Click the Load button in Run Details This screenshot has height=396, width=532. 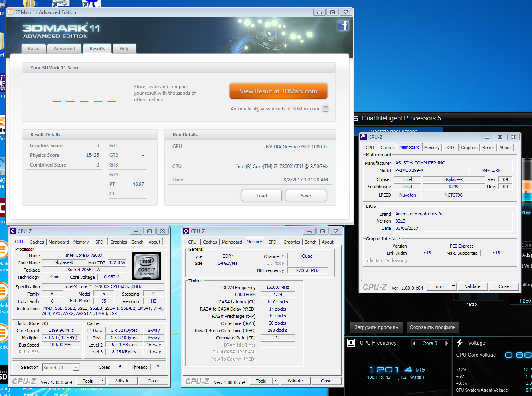click(x=262, y=195)
